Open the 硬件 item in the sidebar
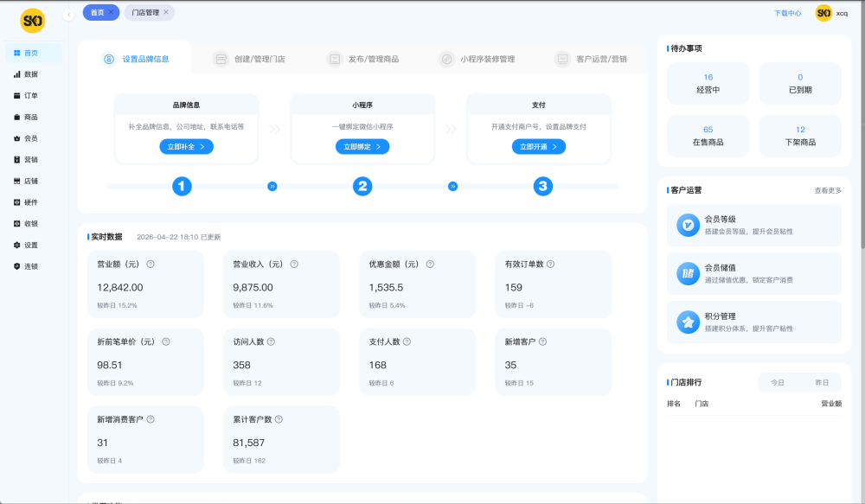865x504 pixels. click(34, 202)
